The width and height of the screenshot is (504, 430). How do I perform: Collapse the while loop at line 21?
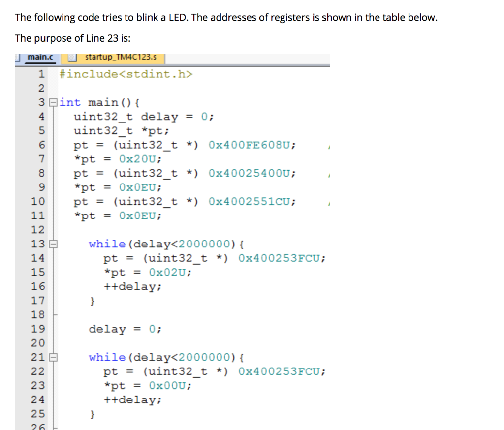click(x=54, y=357)
